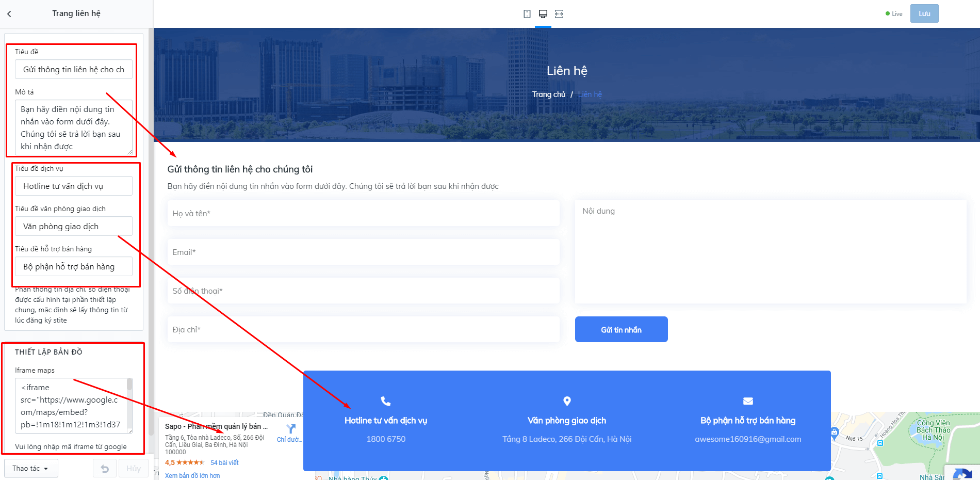Click the hotline number 1800 6750
This screenshot has width=980, height=480.
tap(386, 439)
